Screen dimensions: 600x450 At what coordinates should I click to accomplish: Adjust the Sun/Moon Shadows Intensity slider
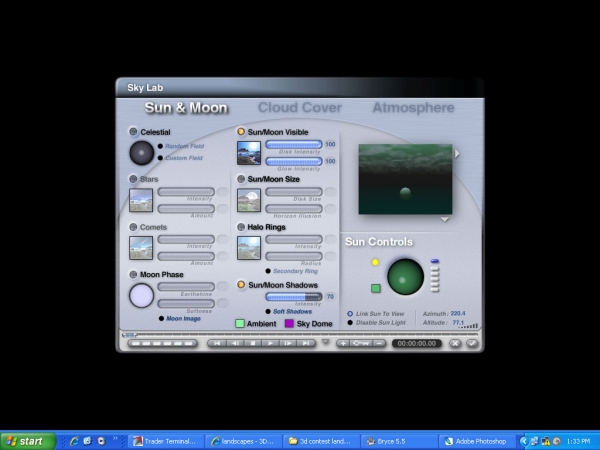point(293,297)
